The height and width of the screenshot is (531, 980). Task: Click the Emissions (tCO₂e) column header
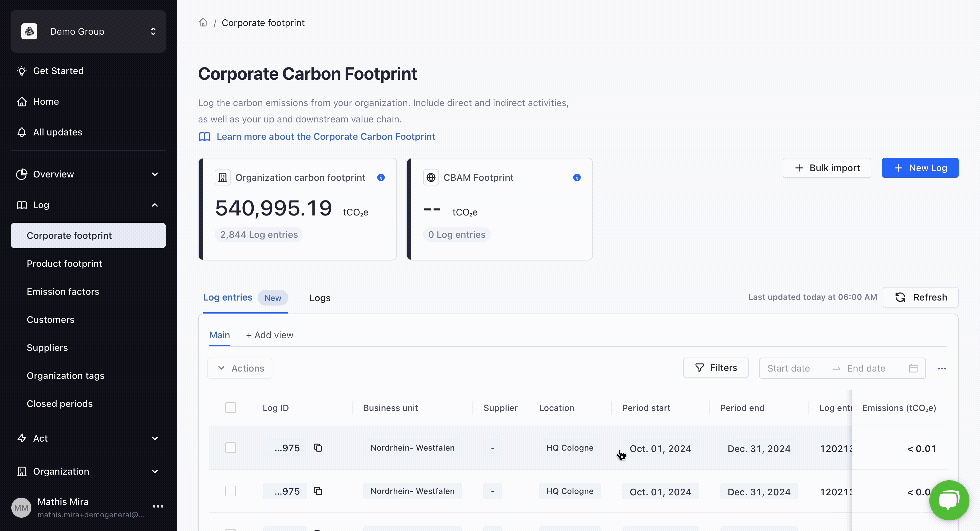899,408
